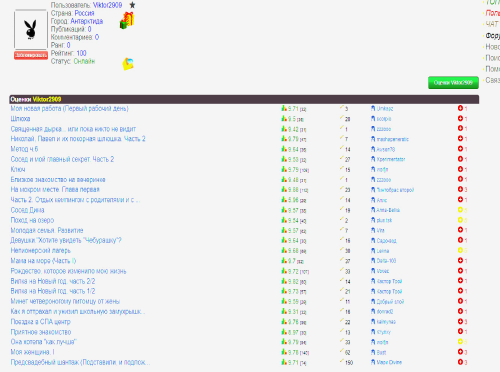Viewport: 500px width, 372px height.
Task: Open story На мокром месте. Глава первая
Action: [x=55, y=189]
